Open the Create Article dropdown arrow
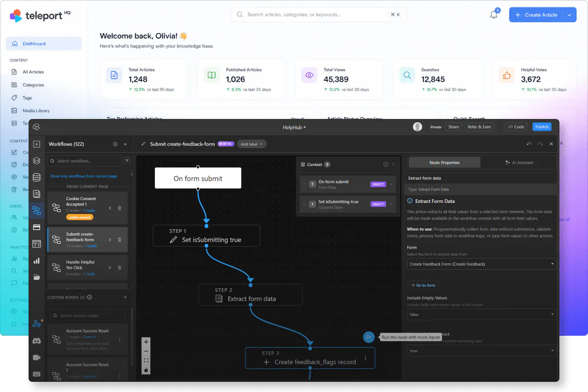 pyautogui.click(x=570, y=15)
